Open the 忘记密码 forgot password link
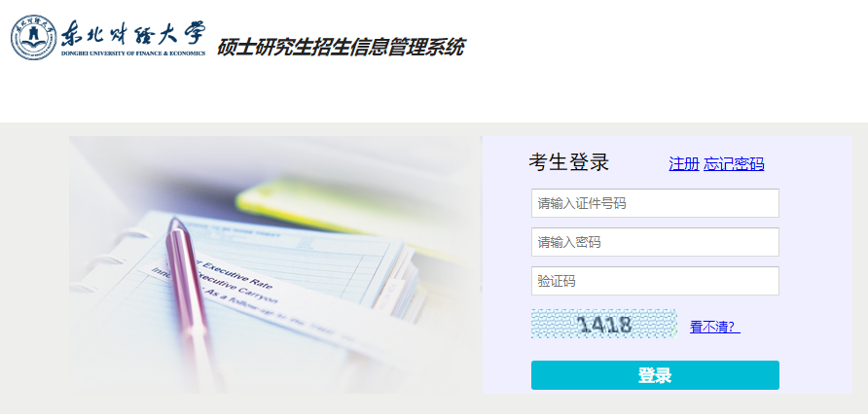Screen dimensions: 868x417 [734, 163]
